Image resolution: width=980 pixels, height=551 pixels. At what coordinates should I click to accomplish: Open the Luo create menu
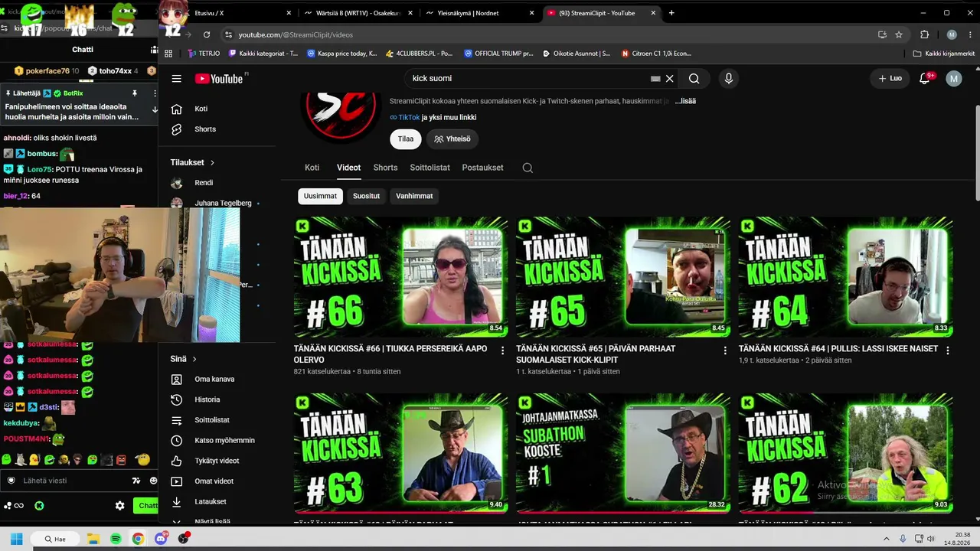(x=890, y=79)
